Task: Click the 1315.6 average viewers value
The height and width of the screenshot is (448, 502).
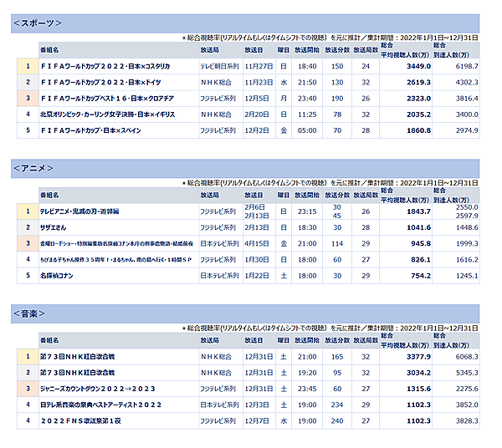Action: coord(419,389)
